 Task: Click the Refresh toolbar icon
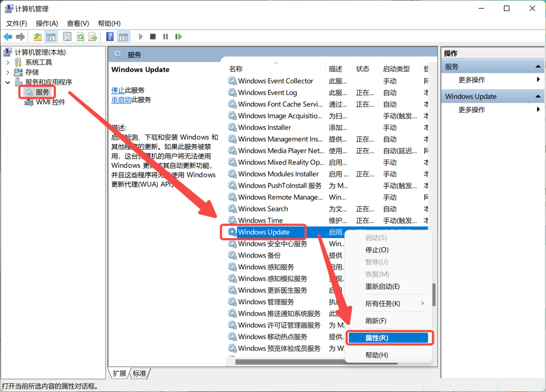(x=80, y=36)
